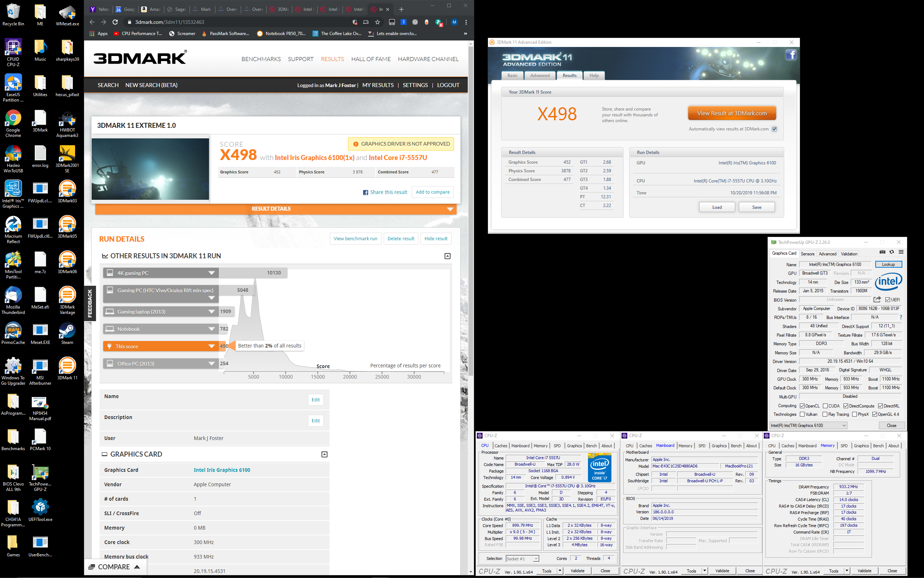The width and height of the screenshot is (924, 578).
Task: Click Add to compare button
Action: pos(433,192)
